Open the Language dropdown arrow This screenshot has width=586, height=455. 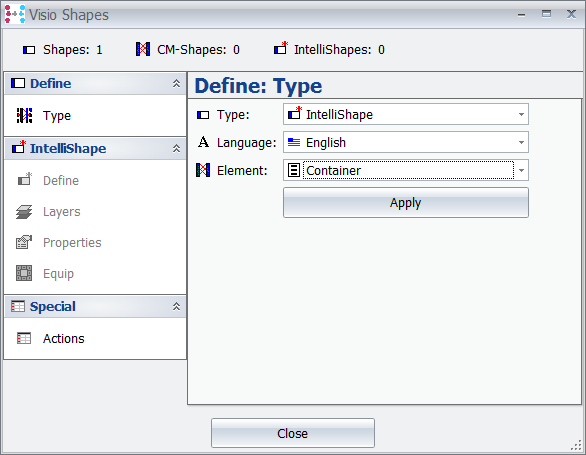(521, 142)
